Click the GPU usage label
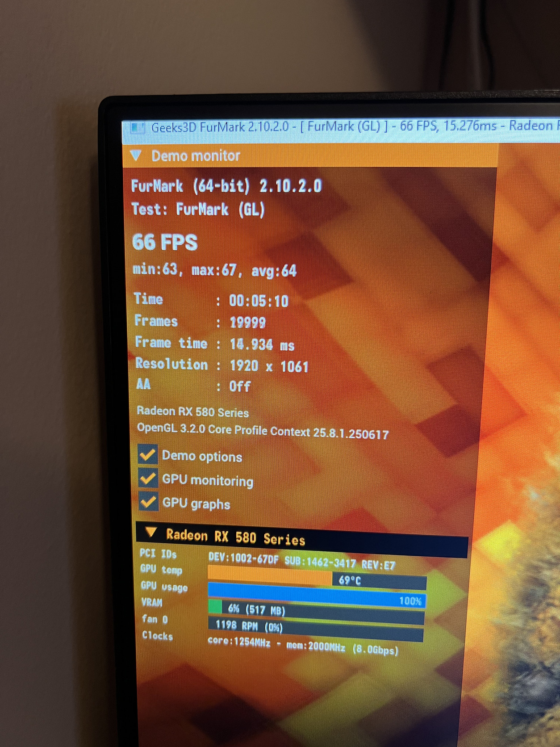The width and height of the screenshot is (560, 747). coord(164,586)
